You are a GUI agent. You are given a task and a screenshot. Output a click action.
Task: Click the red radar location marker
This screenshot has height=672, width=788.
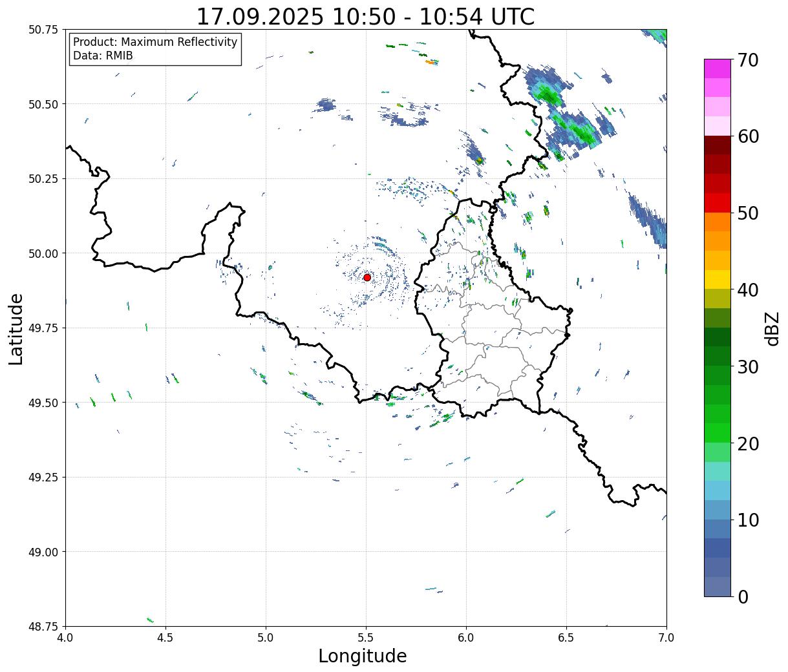click(367, 277)
